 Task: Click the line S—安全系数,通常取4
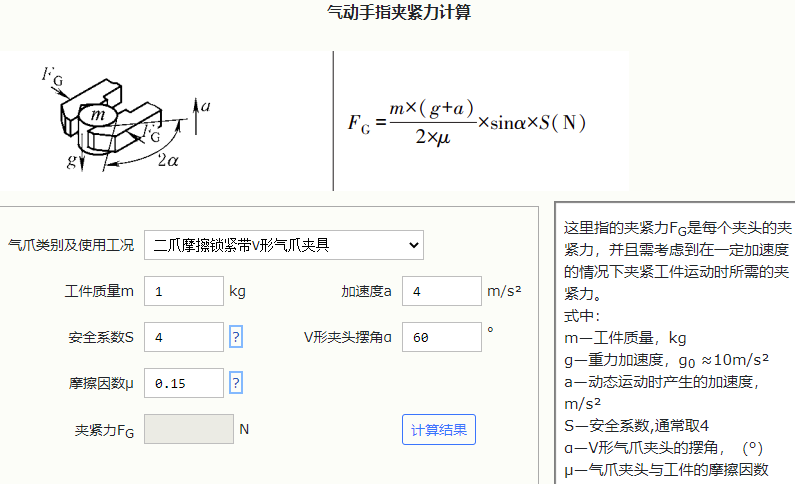(636, 426)
